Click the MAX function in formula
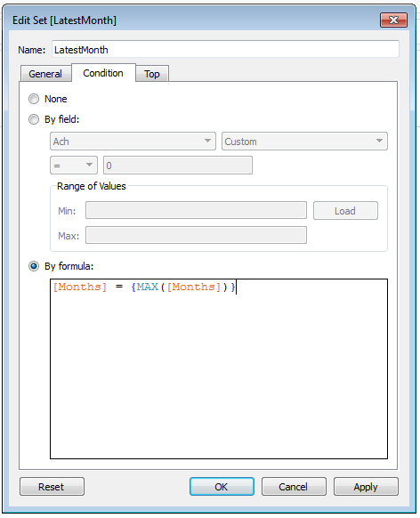This screenshot has width=420, height=518. [x=148, y=287]
